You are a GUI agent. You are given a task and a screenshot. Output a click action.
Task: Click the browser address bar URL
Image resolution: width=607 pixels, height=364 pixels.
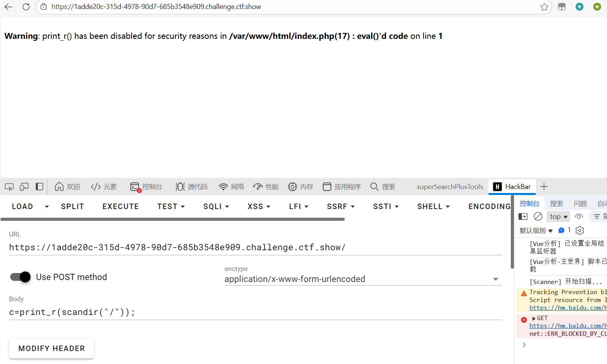(156, 7)
